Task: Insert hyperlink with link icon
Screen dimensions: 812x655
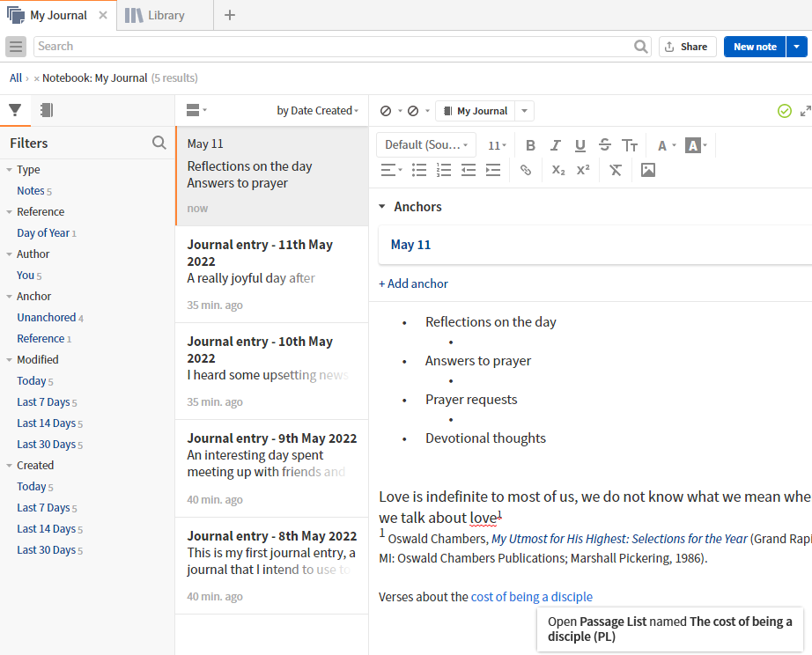Action: point(526,170)
